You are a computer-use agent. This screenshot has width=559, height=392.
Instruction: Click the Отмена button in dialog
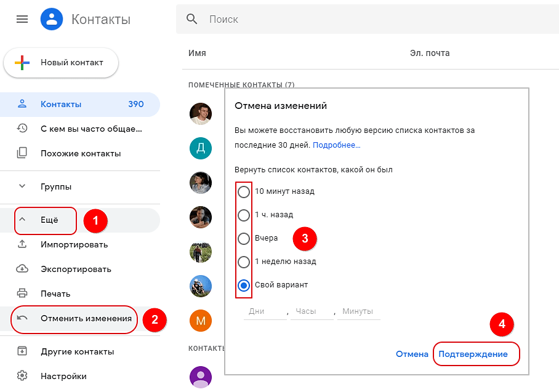(x=412, y=354)
